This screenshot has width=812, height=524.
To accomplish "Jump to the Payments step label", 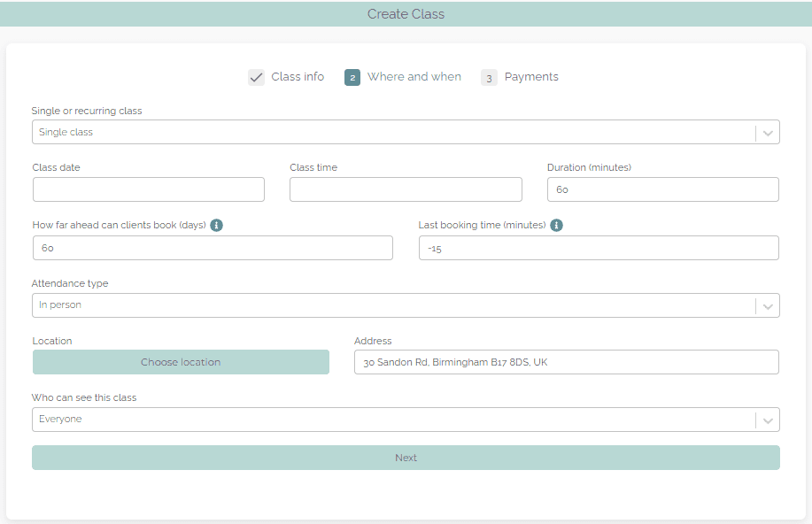I will click(x=531, y=77).
